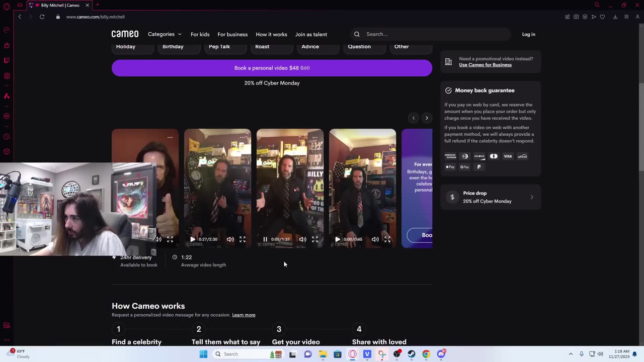Screen dimensions: 644x362
Task: Go to How it works
Action: click(x=271, y=34)
